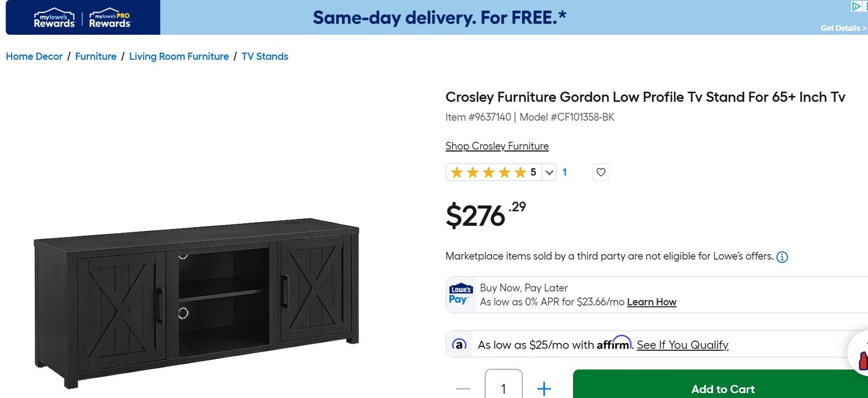Screen dimensions: 868x398
Task: Click the MyLowe's Rewards logo
Action: click(54, 18)
